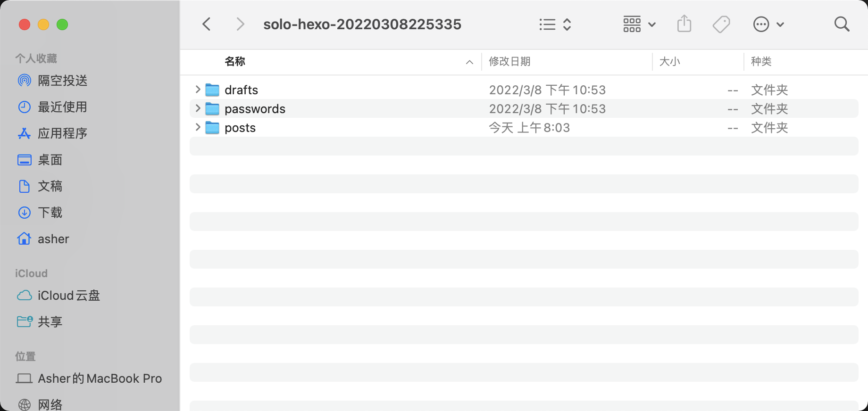Open 隔空投送 in the sidebar
This screenshot has width=868, height=411.
[x=62, y=81]
